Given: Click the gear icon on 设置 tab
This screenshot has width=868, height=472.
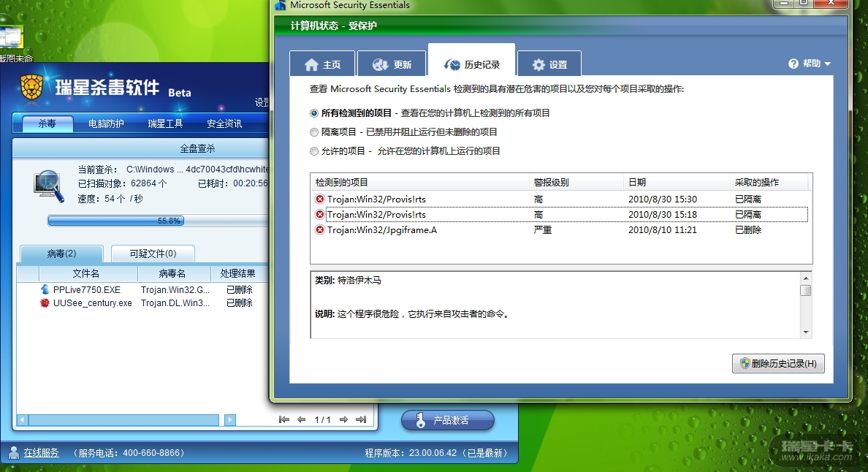Looking at the screenshot, I should pos(538,65).
